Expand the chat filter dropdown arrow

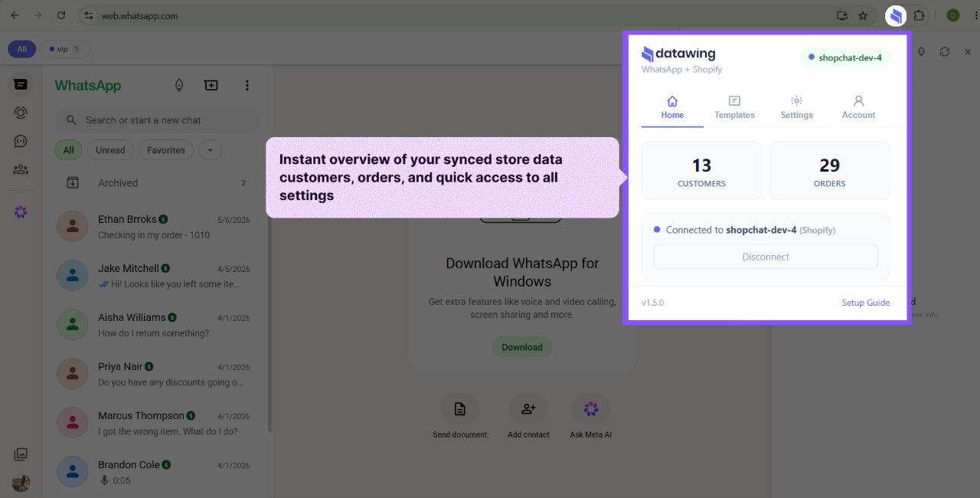click(x=211, y=150)
